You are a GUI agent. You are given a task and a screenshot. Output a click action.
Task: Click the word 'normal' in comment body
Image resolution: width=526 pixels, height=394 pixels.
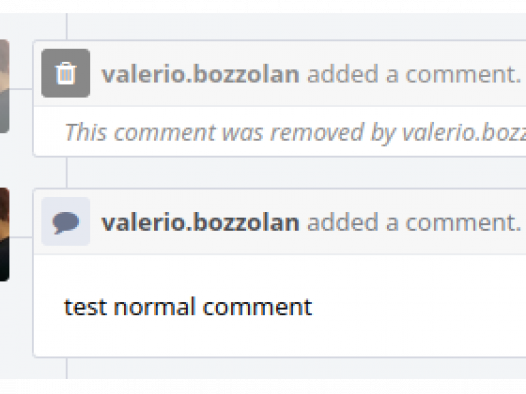(155, 307)
